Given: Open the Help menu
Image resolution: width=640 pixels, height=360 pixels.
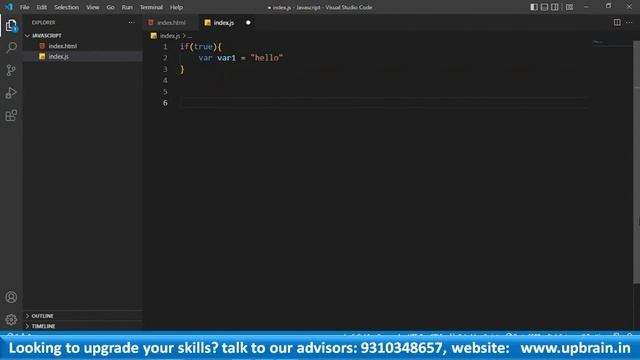Looking at the screenshot, I should coord(176,7).
